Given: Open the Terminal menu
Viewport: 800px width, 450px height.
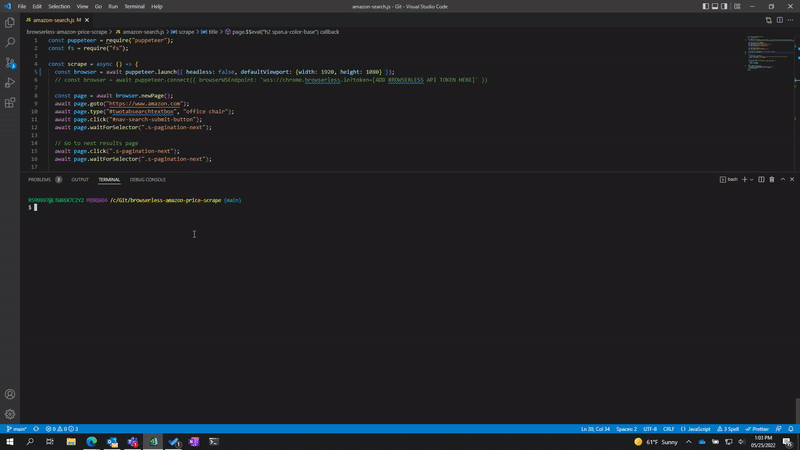Looking at the screenshot, I should pyautogui.click(x=134, y=6).
